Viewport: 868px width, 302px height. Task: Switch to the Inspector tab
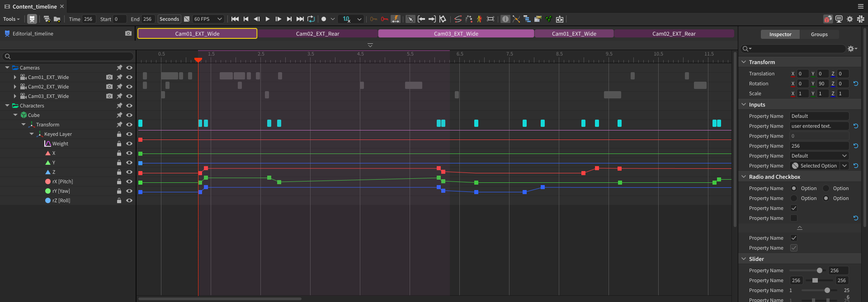tap(780, 34)
